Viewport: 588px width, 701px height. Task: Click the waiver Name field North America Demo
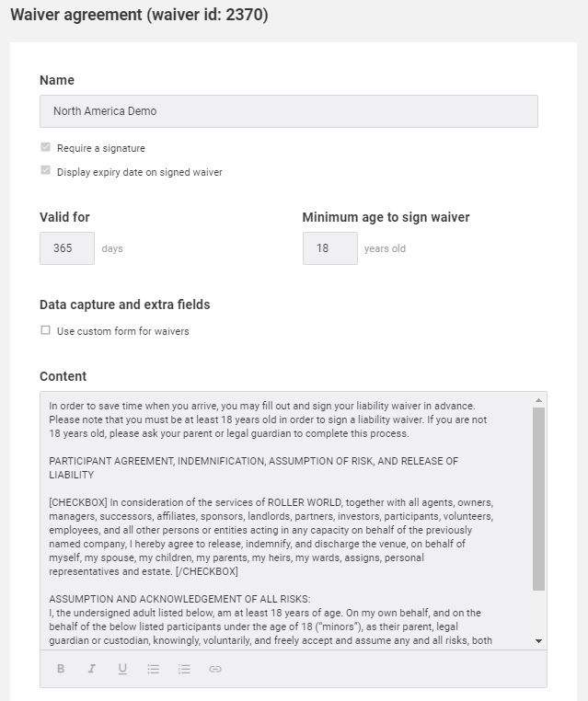coord(289,111)
